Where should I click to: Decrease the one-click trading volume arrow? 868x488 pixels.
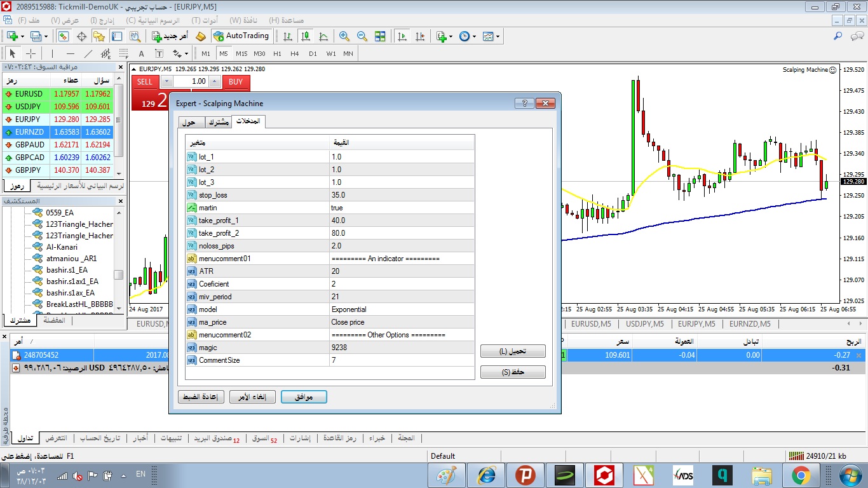pyautogui.click(x=166, y=81)
